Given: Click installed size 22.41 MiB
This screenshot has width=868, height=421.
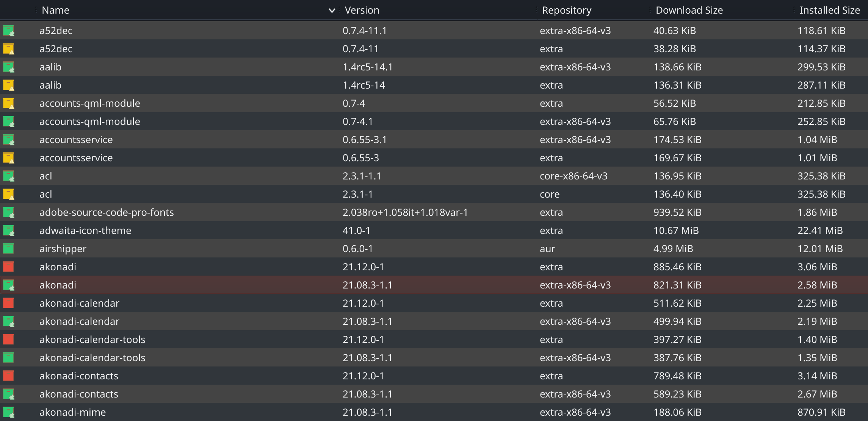Looking at the screenshot, I should (820, 231).
